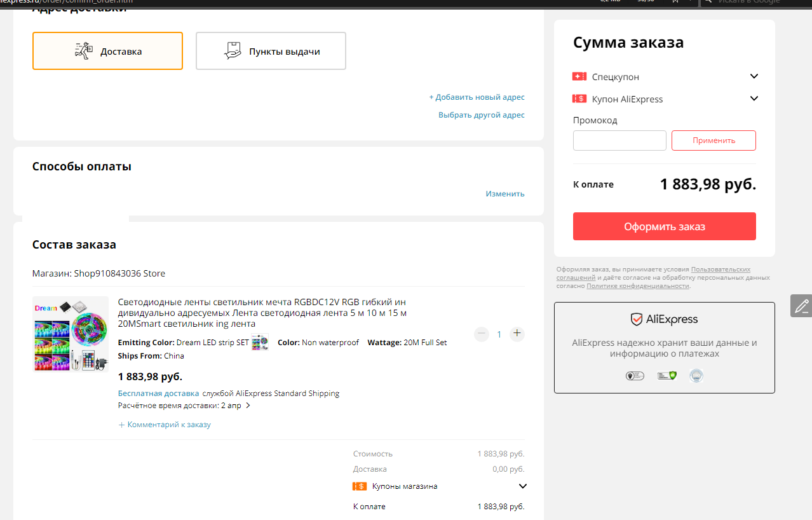Screen dimensions: 812x520
Task: Click the running courier delivery icon
Action: tap(83, 51)
